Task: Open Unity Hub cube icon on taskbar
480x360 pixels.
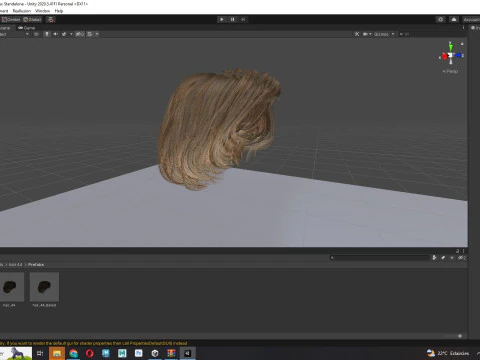Action: (x=155, y=353)
